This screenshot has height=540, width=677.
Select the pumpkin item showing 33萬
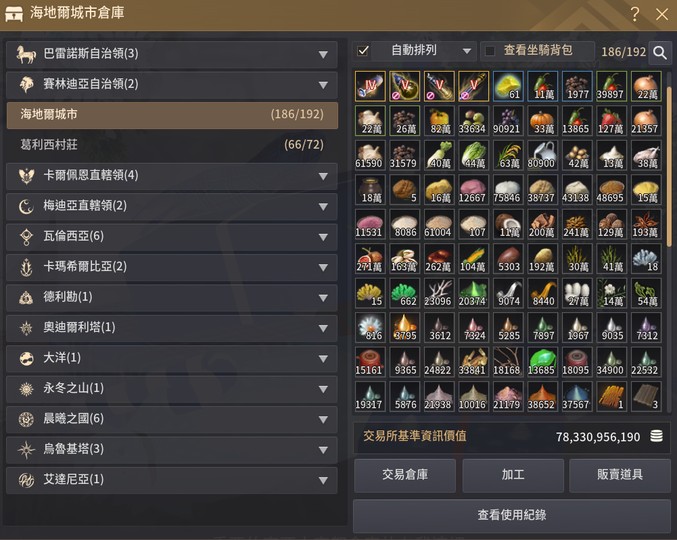coord(543,120)
